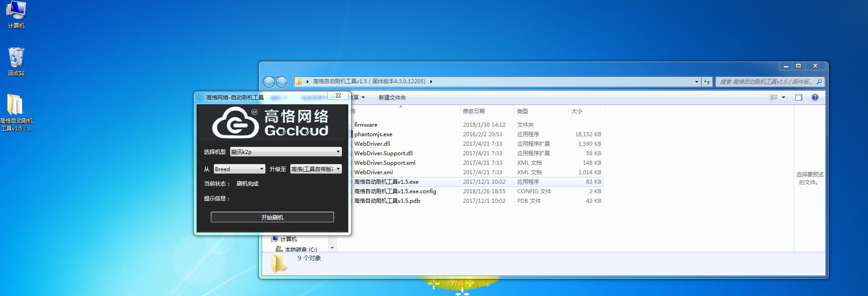Open the 计算机 desktop icon

[x=16, y=14]
